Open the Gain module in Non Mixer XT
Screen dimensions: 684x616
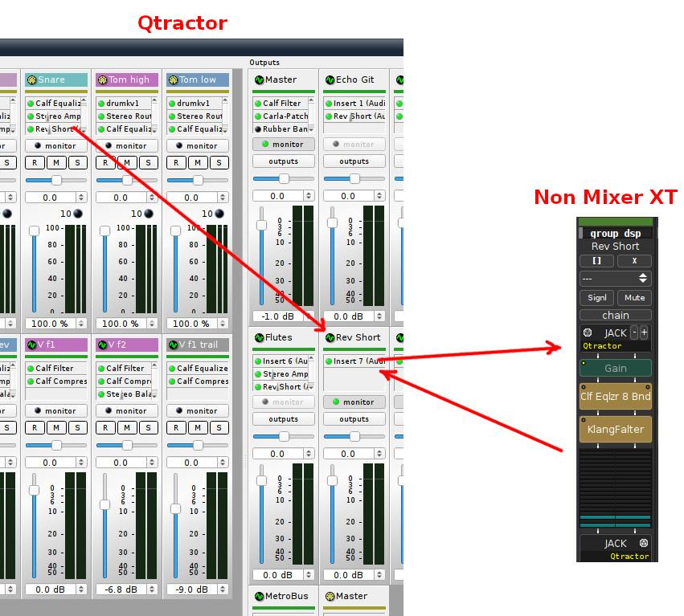coord(616,368)
